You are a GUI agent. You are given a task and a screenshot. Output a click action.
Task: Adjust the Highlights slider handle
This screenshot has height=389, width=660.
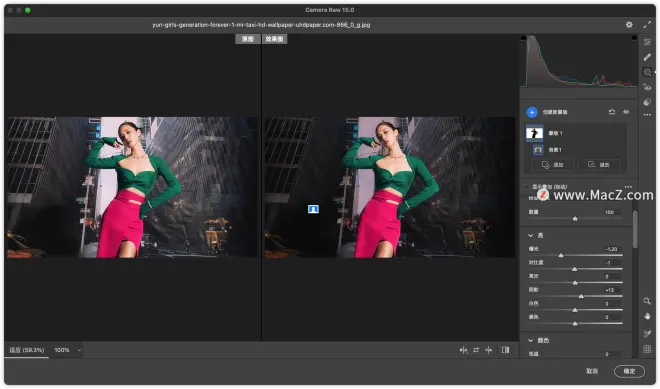(575, 283)
